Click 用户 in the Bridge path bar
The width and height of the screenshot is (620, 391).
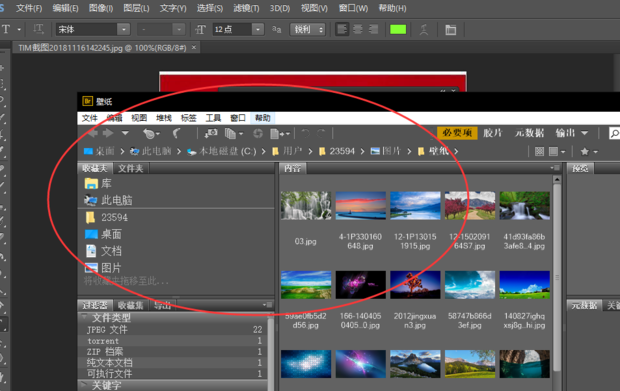[x=287, y=151]
